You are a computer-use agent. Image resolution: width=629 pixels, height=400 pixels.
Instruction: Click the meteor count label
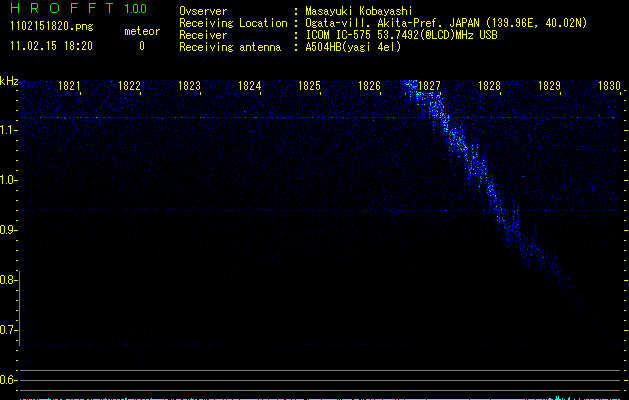[x=141, y=31]
